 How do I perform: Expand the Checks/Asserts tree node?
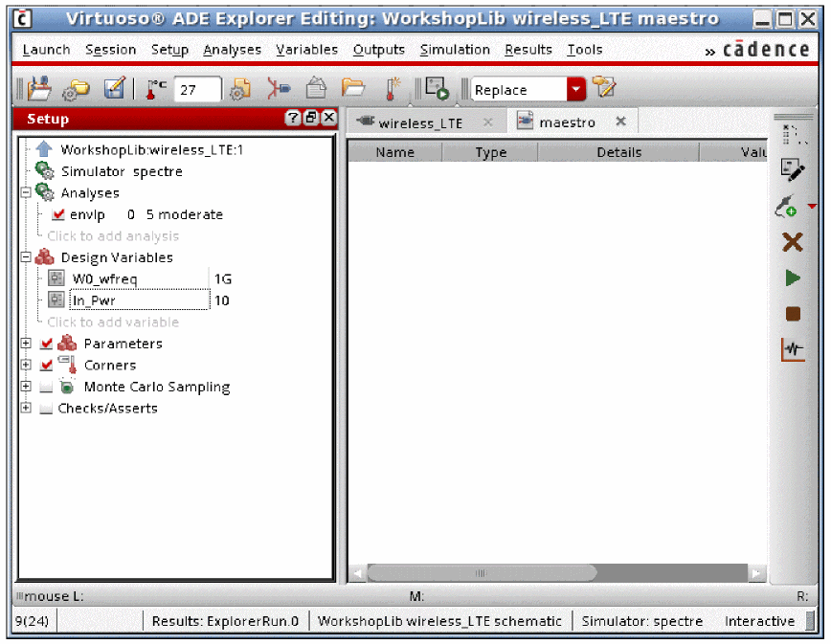click(26, 408)
